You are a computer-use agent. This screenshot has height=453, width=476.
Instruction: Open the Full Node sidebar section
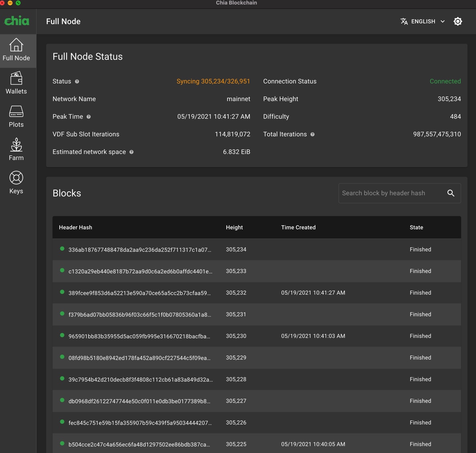click(x=16, y=51)
